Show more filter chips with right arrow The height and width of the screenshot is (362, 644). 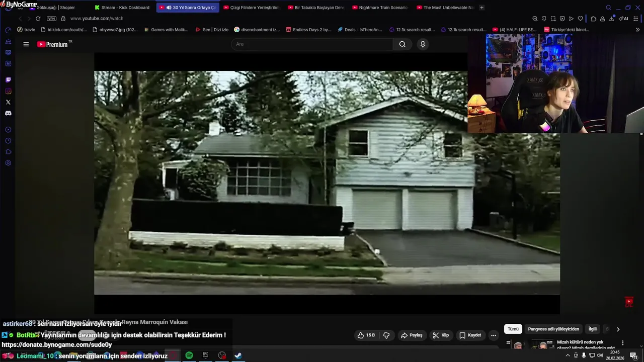618,329
